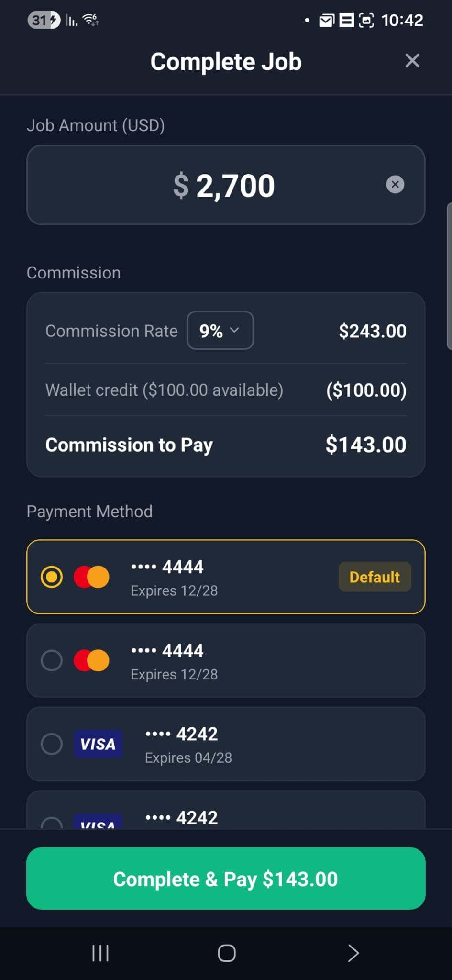This screenshot has height=980, width=452.
Task: Tap the screen capture icon in the status bar
Action: pos(366,20)
